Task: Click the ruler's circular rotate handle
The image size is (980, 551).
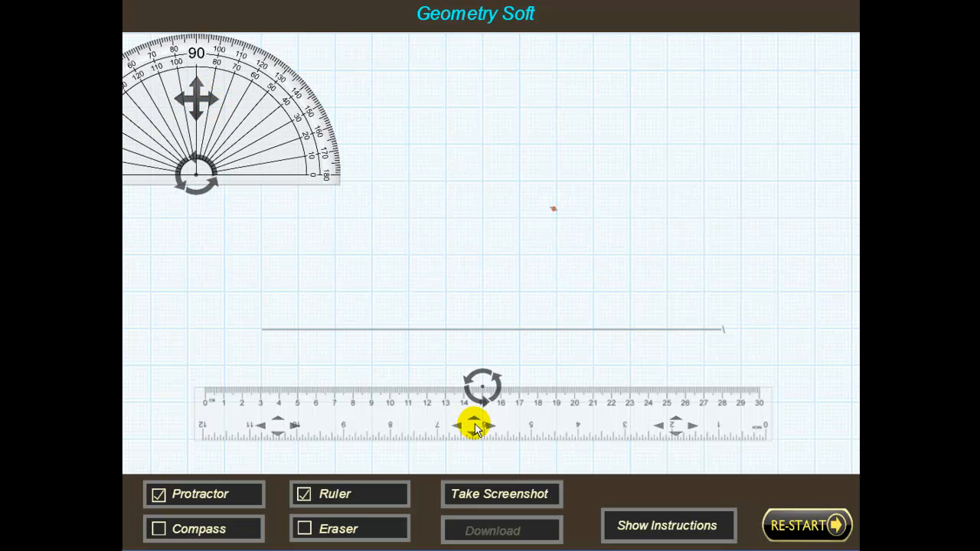Action: click(x=482, y=386)
